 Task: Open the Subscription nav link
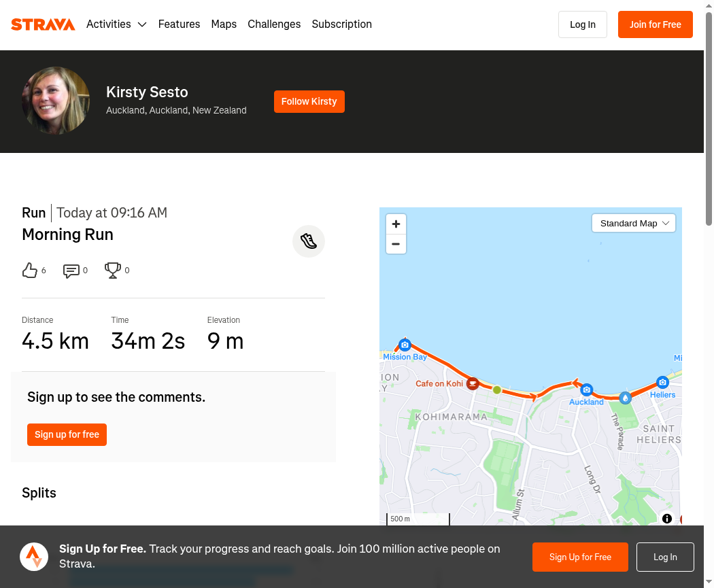click(x=341, y=24)
